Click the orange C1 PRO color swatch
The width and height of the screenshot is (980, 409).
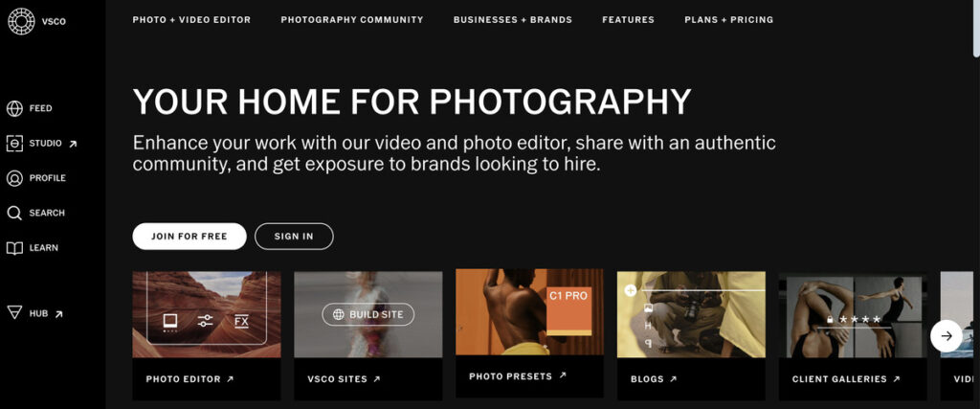[569, 310]
